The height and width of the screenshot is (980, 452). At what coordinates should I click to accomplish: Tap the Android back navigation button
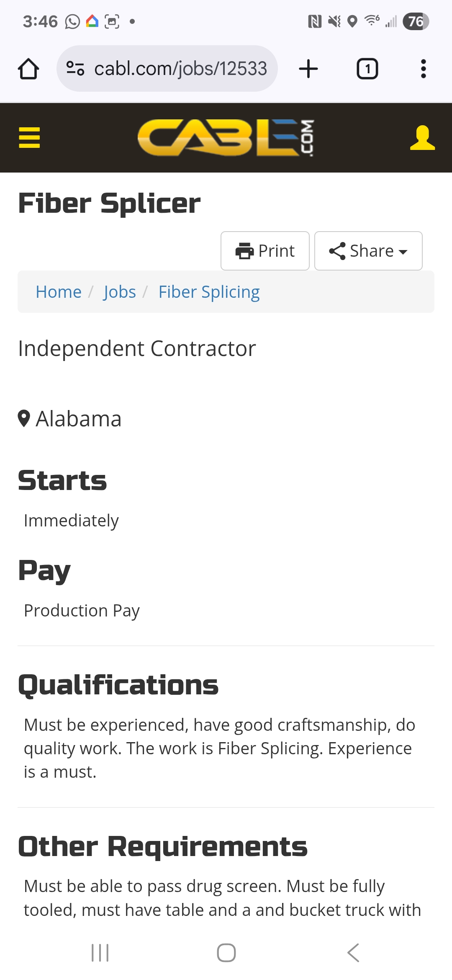(x=353, y=953)
